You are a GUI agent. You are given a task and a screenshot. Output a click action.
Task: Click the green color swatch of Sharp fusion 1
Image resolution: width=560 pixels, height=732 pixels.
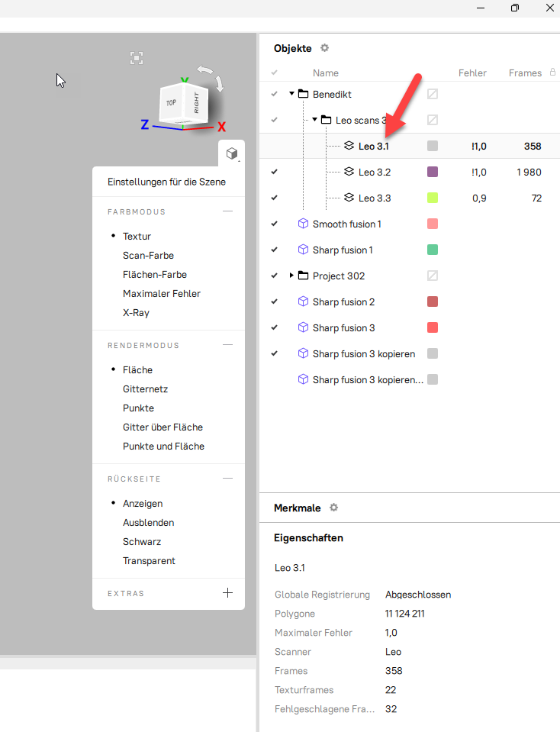point(433,250)
